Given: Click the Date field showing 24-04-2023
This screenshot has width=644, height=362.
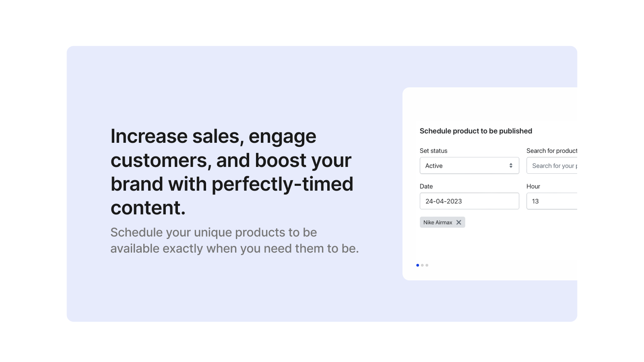Looking at the screenshot, I should point(469,201).
